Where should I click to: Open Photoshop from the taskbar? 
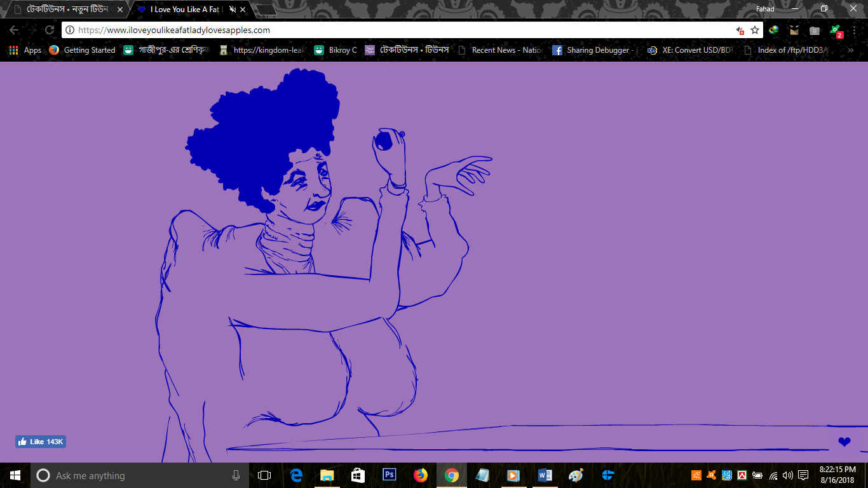coord(390,475)
